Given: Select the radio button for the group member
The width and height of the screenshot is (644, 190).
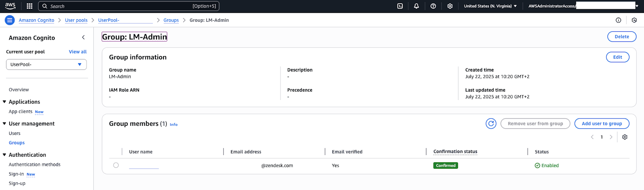Looking at the screenshot, I should [116, 165].
